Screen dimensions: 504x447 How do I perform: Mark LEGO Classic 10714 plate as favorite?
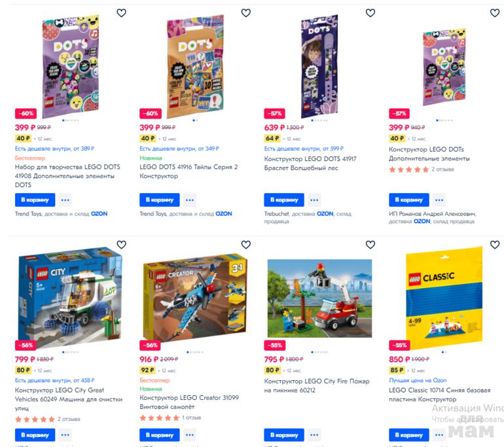pyautogui.click(x=495, y=245)
